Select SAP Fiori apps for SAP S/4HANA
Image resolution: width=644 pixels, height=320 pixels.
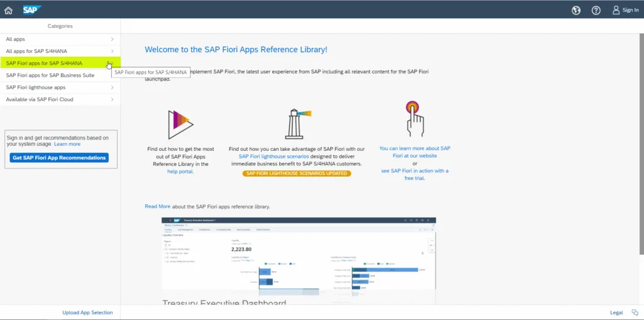tap(60, 63)
